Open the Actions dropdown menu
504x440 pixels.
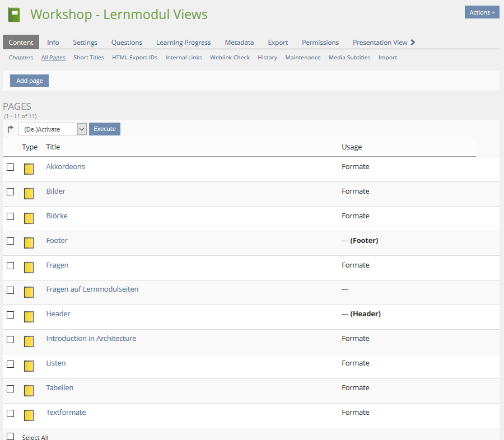[x=482, y=12]
